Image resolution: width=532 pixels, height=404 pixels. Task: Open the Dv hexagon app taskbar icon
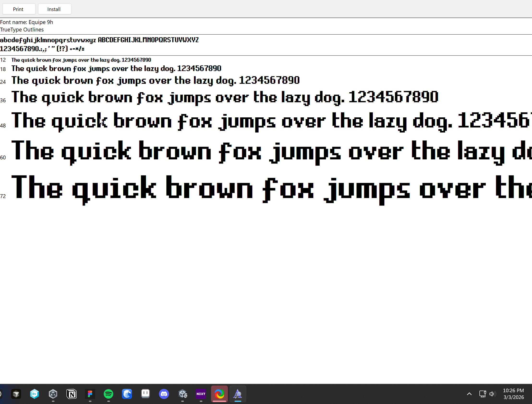tap(34, 394)
